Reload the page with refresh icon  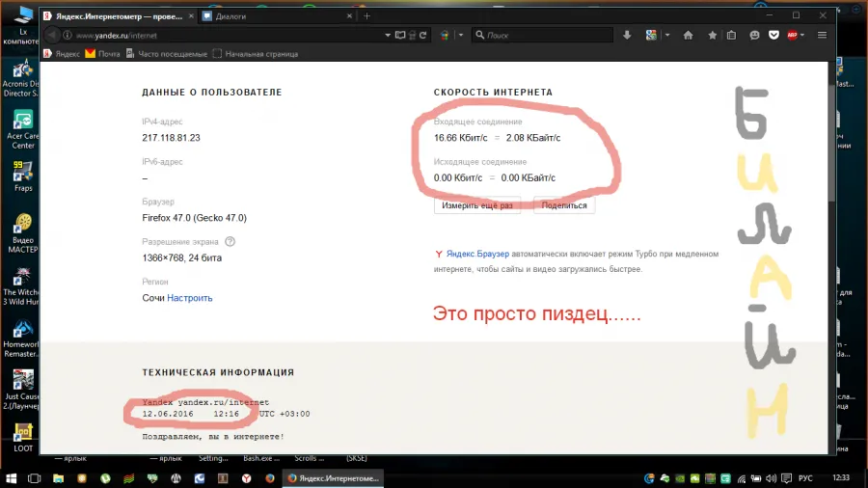coord(423,35)
